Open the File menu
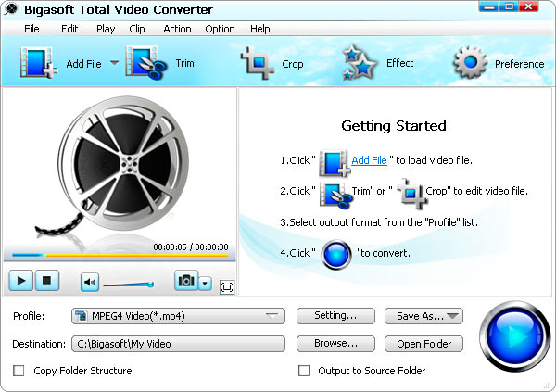The image size is (556, 392). click(32, 29)
